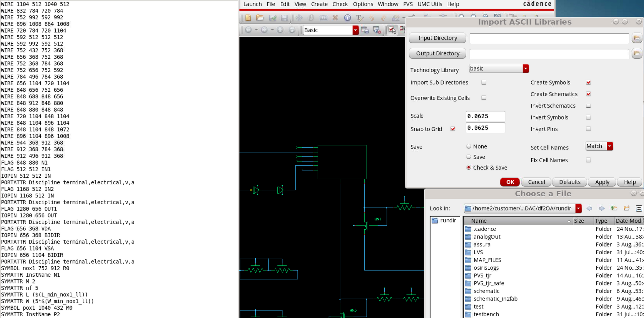Click the Snap to Grid value field
Screen dimensions: 644x318
485,128
